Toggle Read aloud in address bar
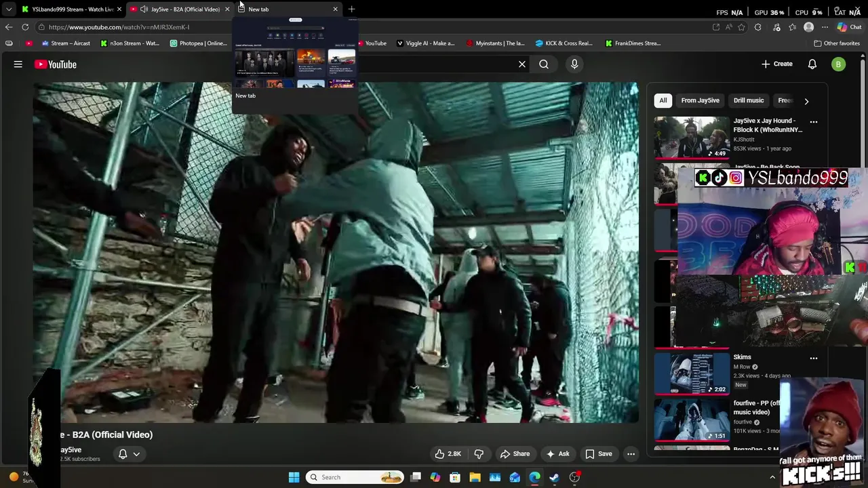Screen dimensions: 868x488 [729, 27]
